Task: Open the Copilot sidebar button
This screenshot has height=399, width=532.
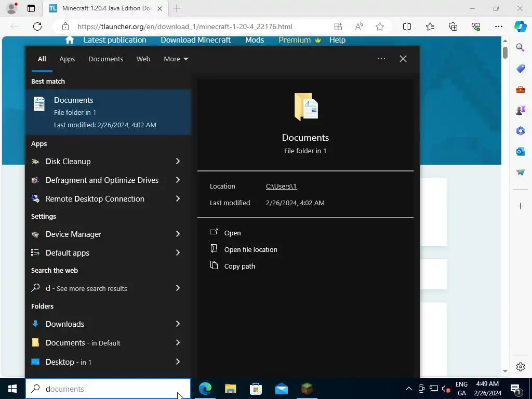Action: point(520,26)
